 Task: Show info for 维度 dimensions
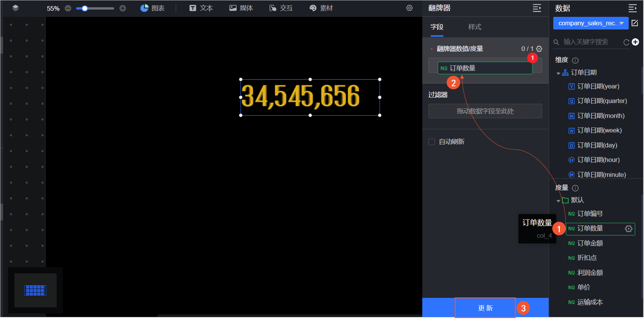pyautogui.click(x=575, y=60)
